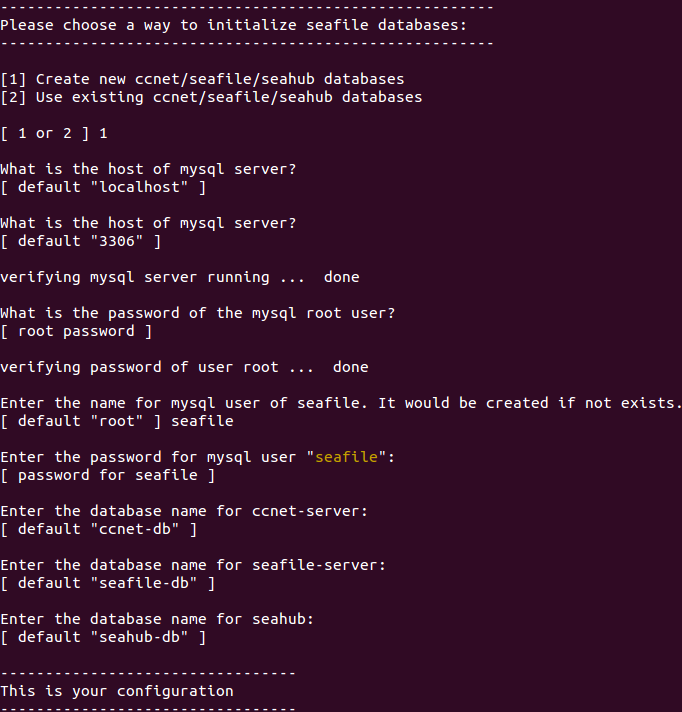682x712 pixels.
Task: Click "Enter the database name for seahub" line
Action: click(x=157, y=619)
